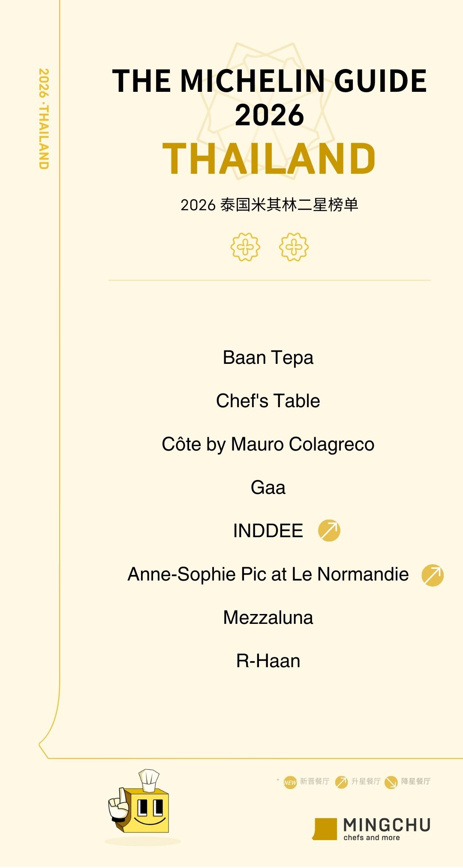Click the up-arrow legend icon for 升星餐厅
The width and height of the screenshot is (463, 868).
click(341, 782)
